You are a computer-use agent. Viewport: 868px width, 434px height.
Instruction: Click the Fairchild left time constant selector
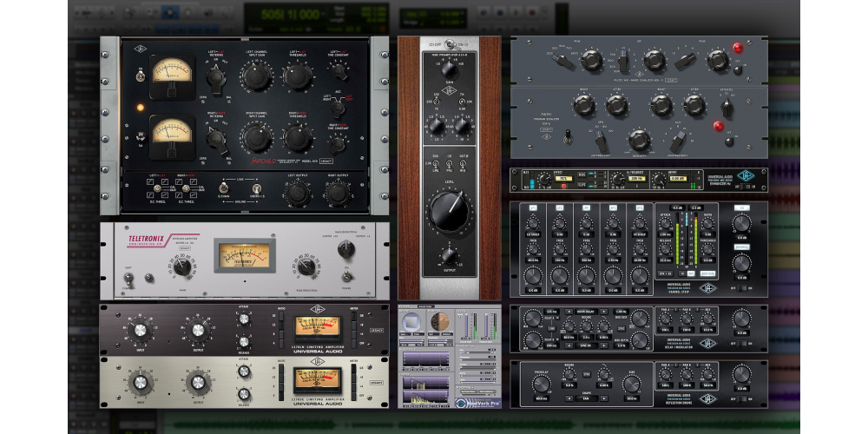[x=338, y=71]
